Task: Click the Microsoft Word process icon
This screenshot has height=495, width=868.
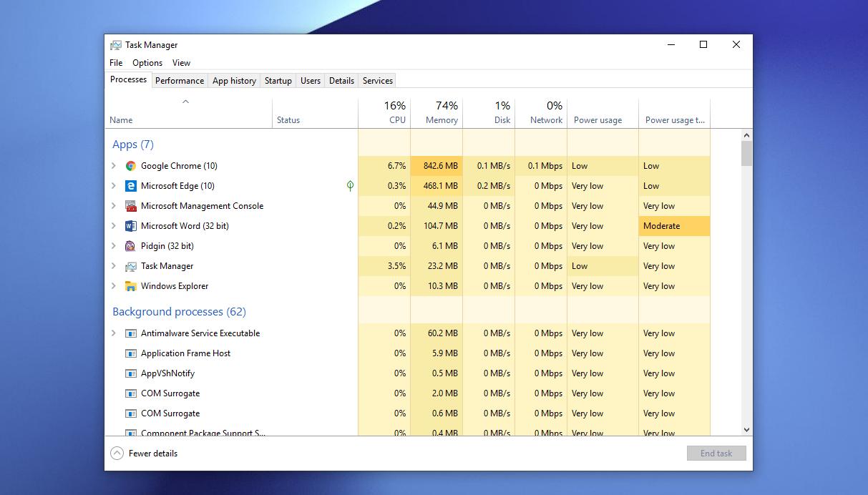Action: (131, 226)
